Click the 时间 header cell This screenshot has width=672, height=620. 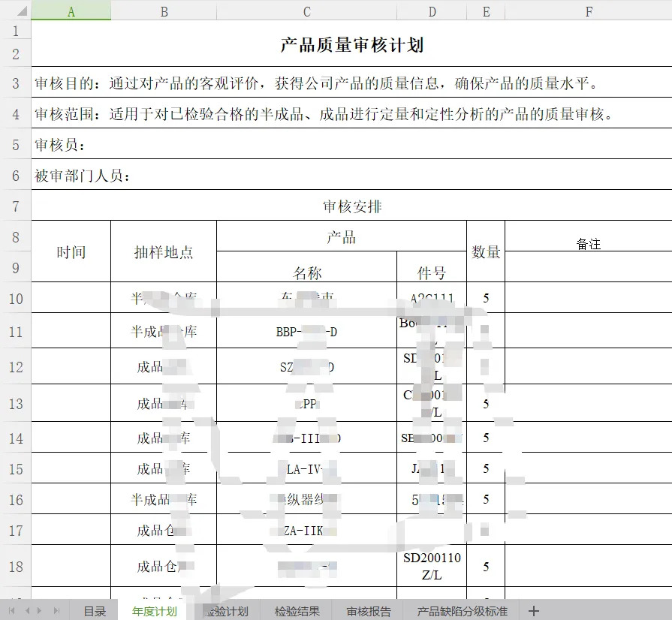pos(71,251)
